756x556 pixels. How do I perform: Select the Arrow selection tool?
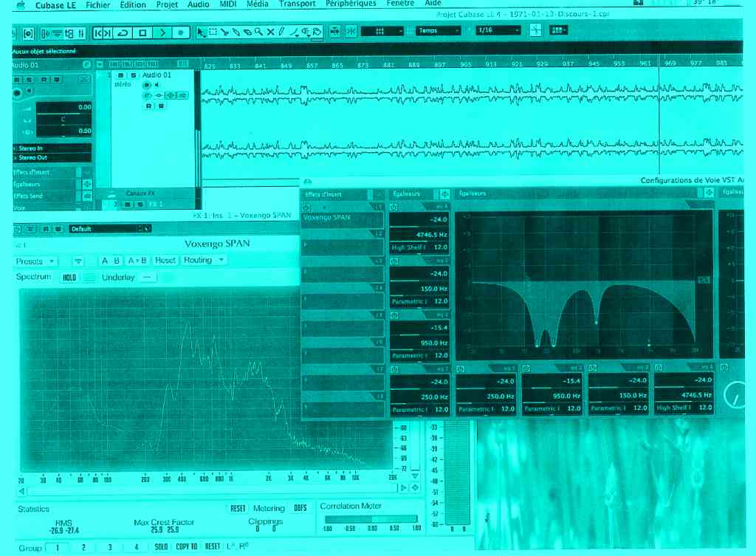(202, 32)
